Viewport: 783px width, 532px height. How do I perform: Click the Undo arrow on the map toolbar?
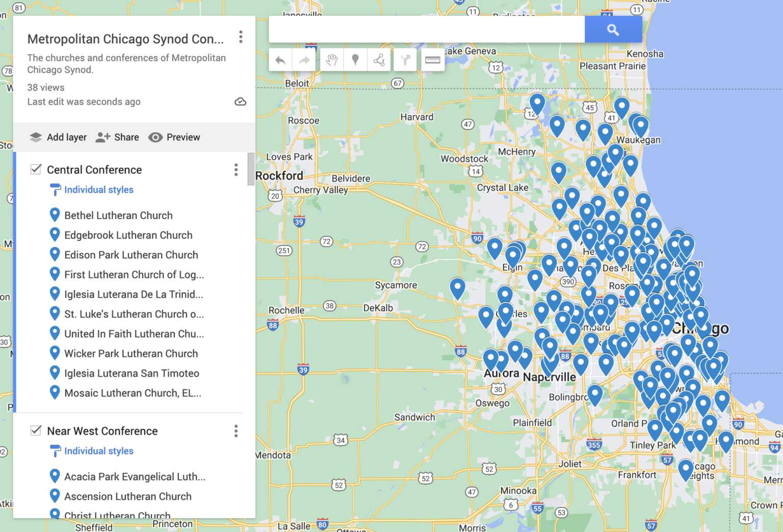(280, 60)
